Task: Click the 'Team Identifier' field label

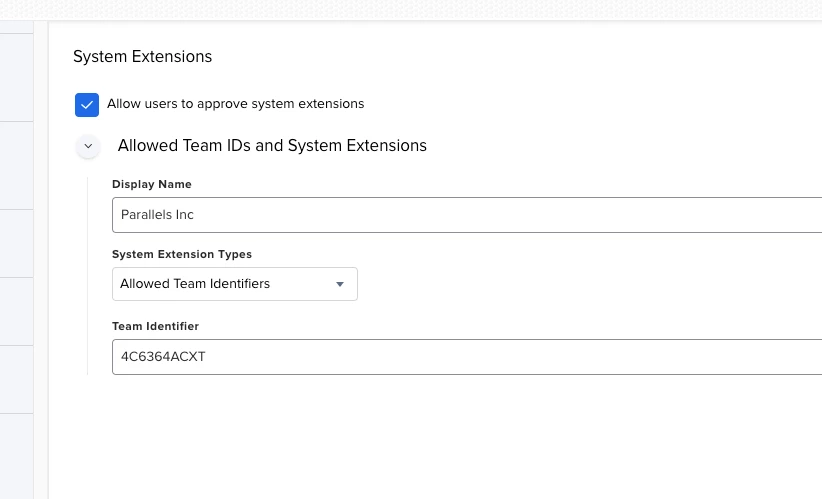Action: (x=155, y=326)
